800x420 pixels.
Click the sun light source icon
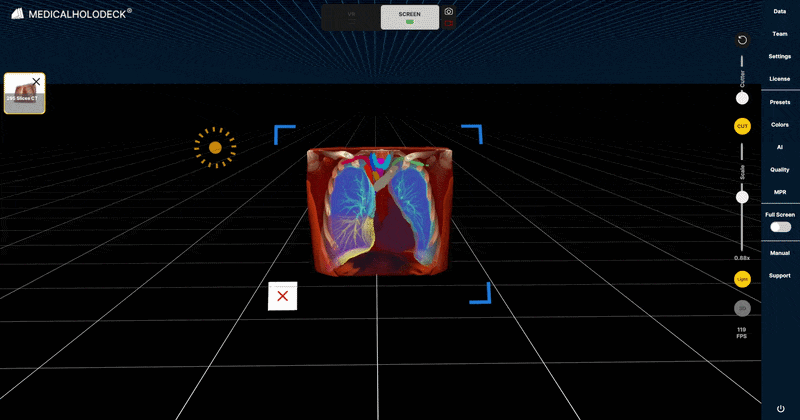(x=215, y=147)
